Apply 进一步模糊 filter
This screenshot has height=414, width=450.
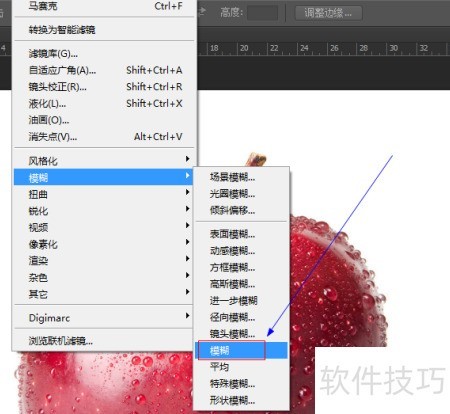241,301
